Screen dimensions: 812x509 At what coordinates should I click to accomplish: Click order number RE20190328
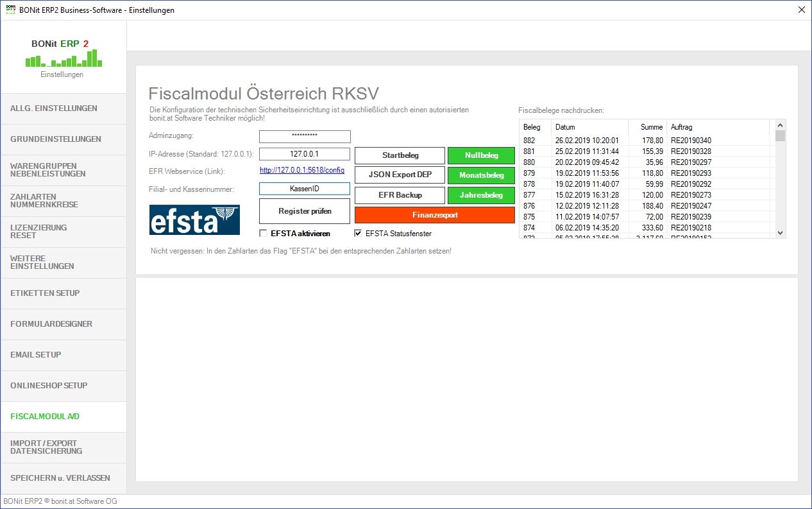tap(691, 151)
